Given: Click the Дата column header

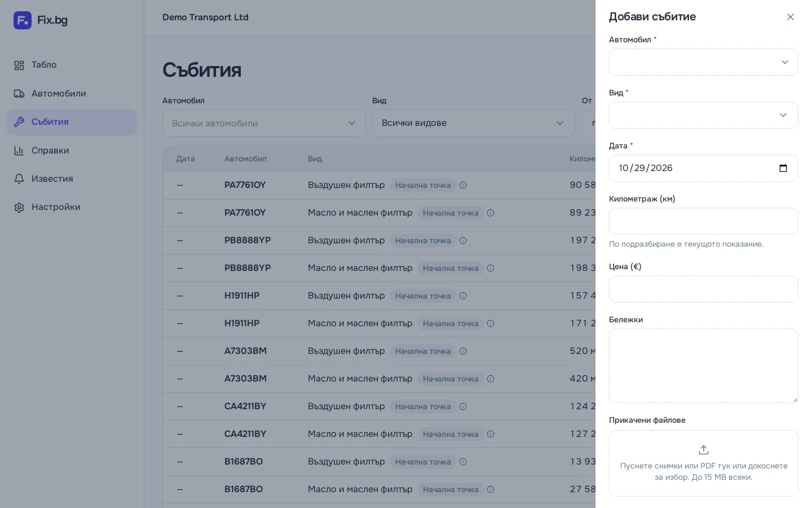Looking at the screenshot, I should tap(186, 159).
